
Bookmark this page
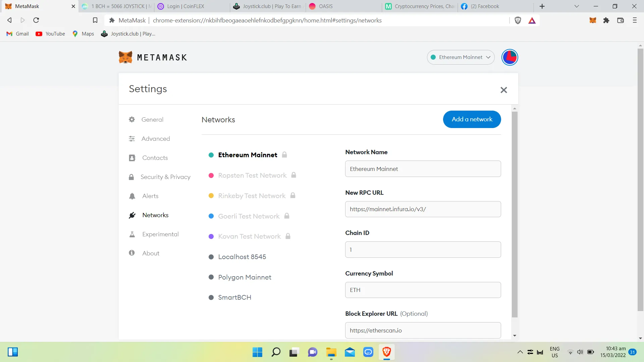pos(95,20)
